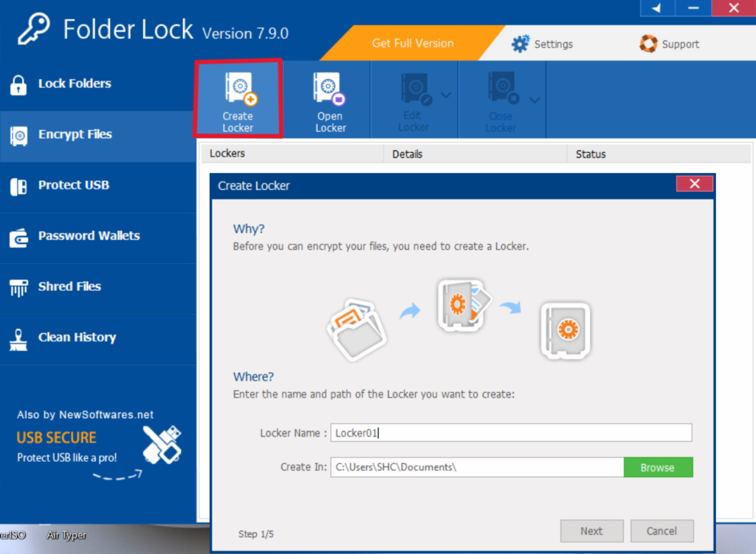Image resolution: width=756 pixels, height=554 pixels.
Task: Select the Get Full Version tab
Action: point(411,44)
